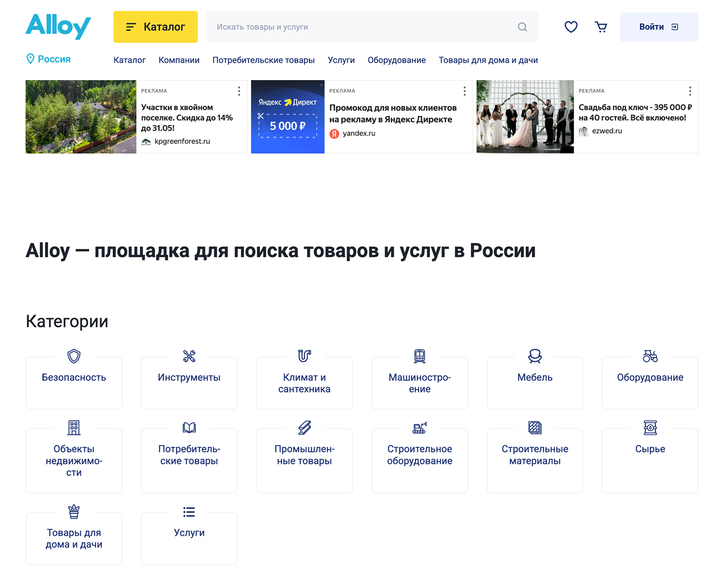Click the kpgreenforest.ru ad headline
Viewport: 728px width, 584px height.
[x=187, y=118]
